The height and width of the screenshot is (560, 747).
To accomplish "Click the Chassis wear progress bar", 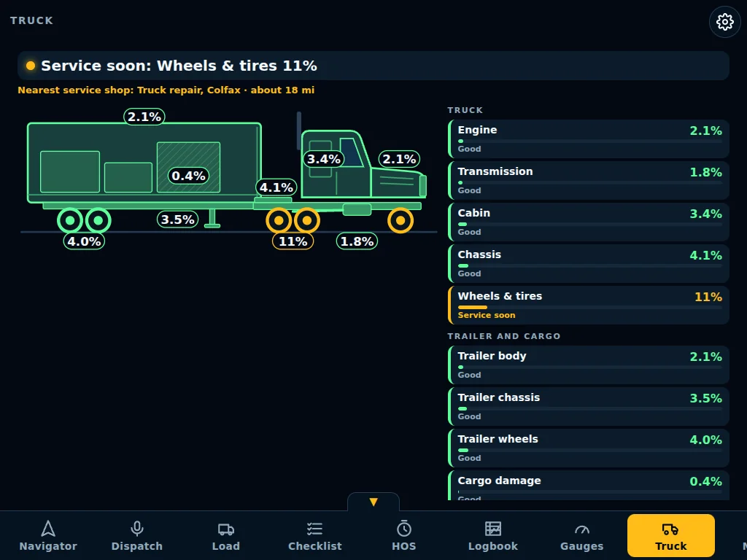I will [589, 265].
